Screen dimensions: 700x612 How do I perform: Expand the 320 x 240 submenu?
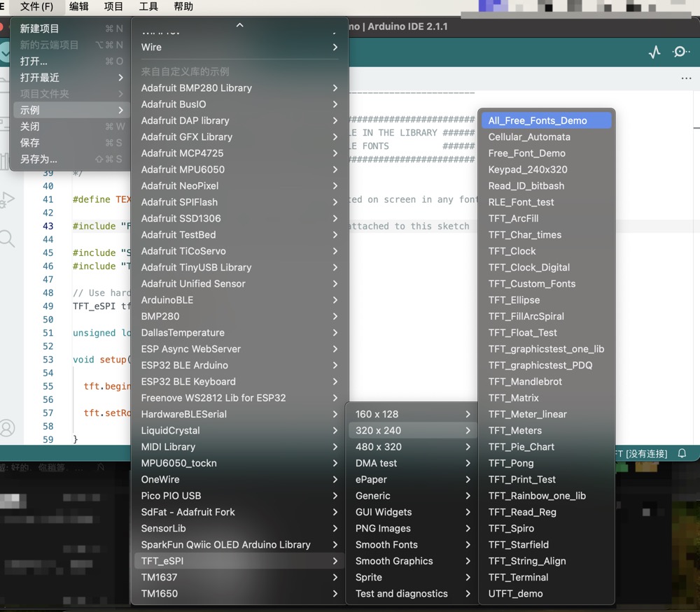click(412, 430)
